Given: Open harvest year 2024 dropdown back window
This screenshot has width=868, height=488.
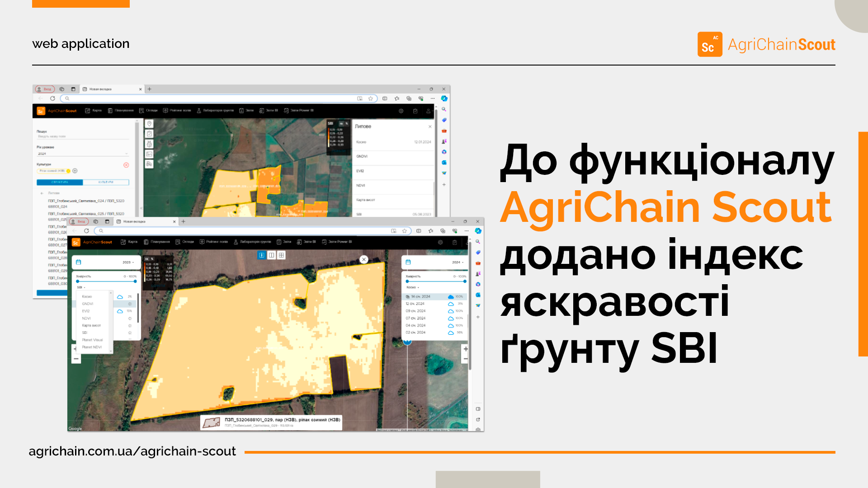Looking at the screenshot, I should pyautogui.click(x=83, y=154).
